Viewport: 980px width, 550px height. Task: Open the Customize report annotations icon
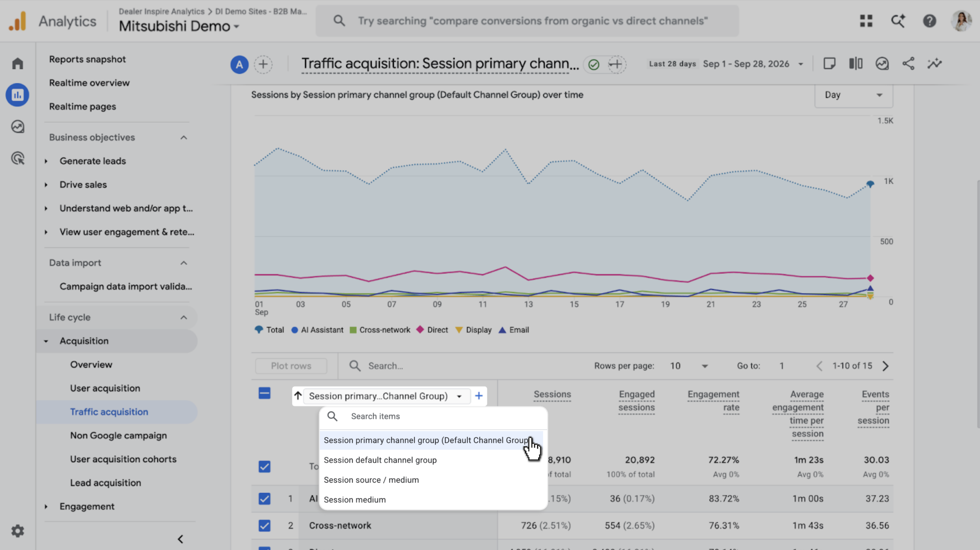coord(829,64)
